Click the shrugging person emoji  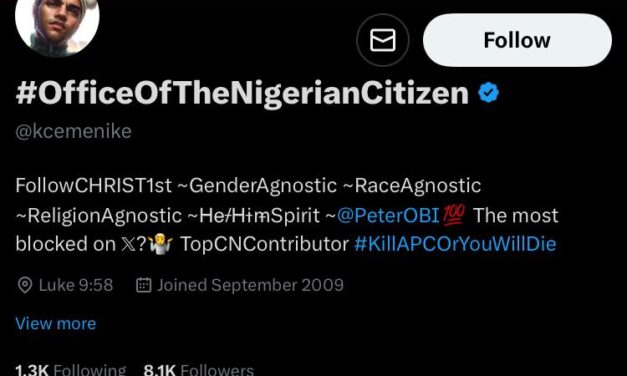[x=160, y=244]
